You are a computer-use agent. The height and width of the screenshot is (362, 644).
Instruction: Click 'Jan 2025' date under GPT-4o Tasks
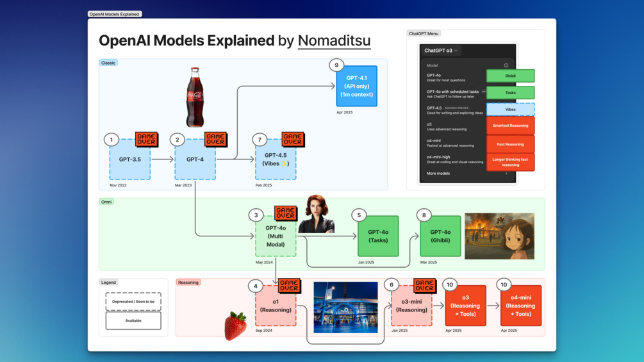click(366, 262)
